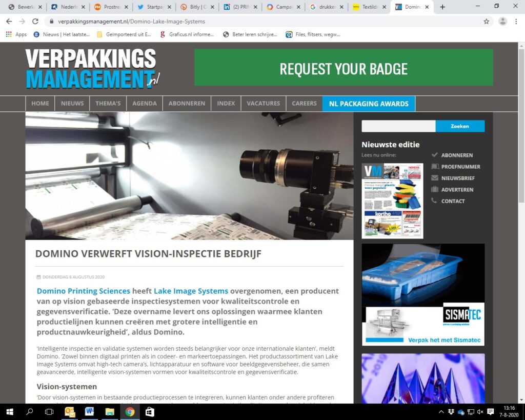Close the Bitly tab
This screenshot has height=420, width=525.
pyautogui.click(x=212, y=7)
